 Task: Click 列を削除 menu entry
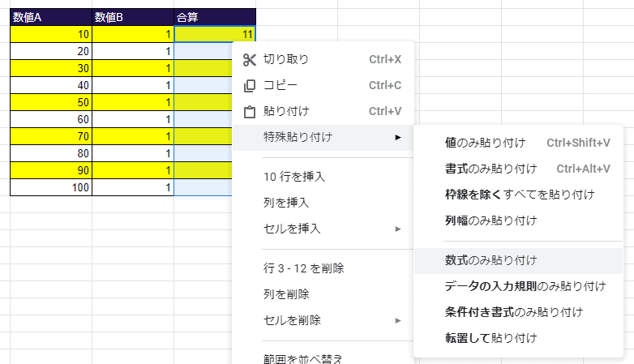click(286, 293)
